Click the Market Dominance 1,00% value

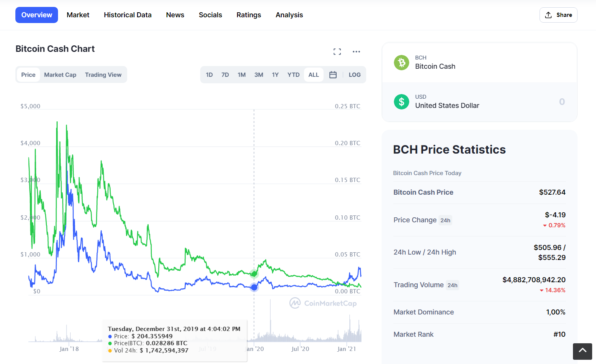556,312
